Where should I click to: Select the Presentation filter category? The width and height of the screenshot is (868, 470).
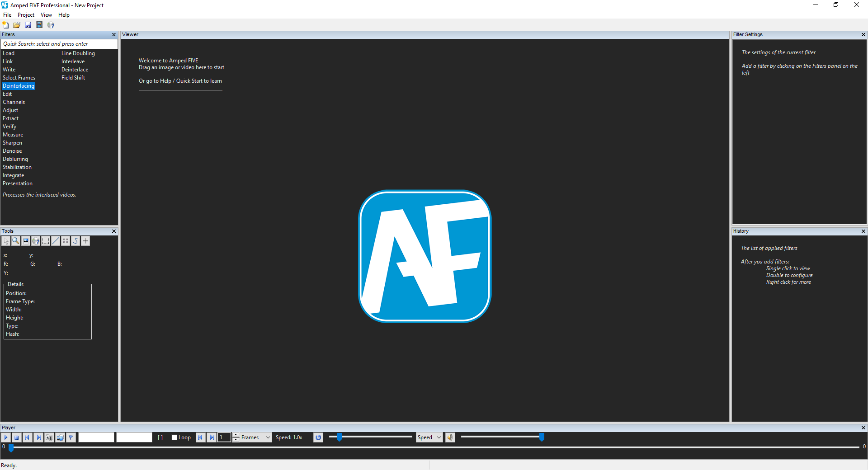[18, 183]
